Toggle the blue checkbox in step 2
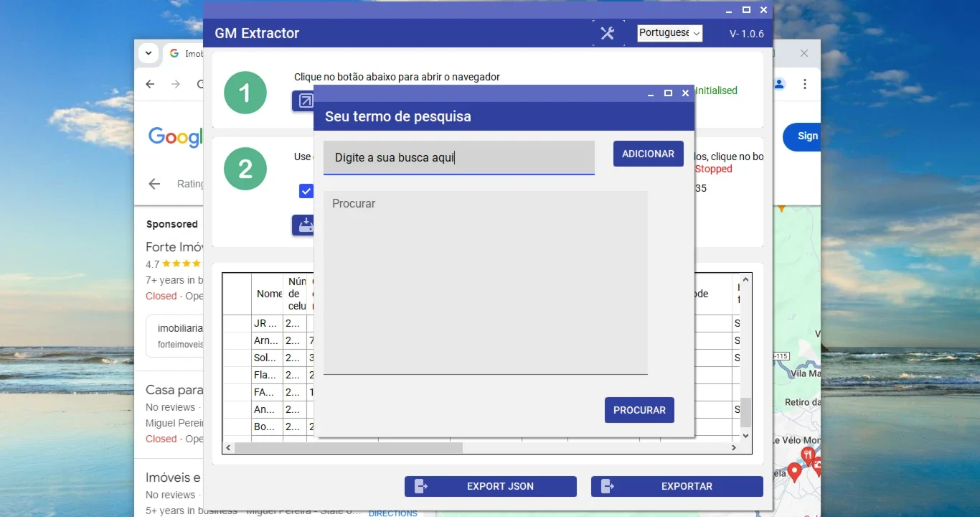The height and width of the screenshot is (517, 980). coord(306,191)
